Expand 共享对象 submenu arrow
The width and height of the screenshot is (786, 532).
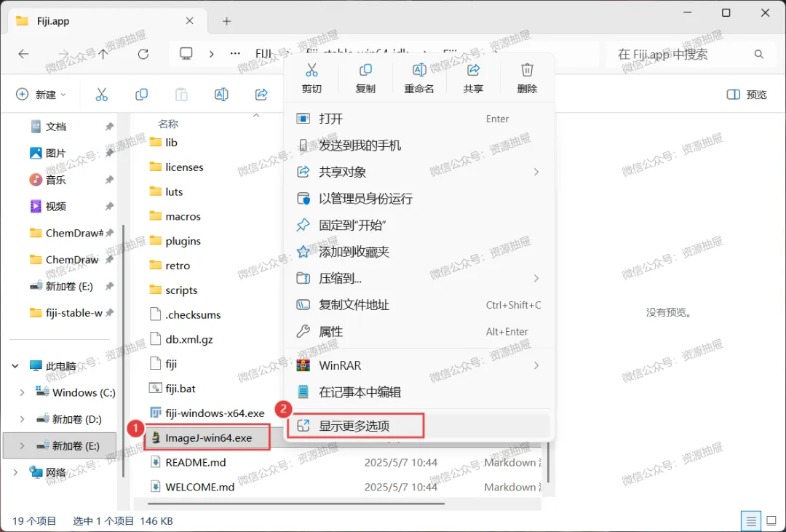(x=536, y=172)
